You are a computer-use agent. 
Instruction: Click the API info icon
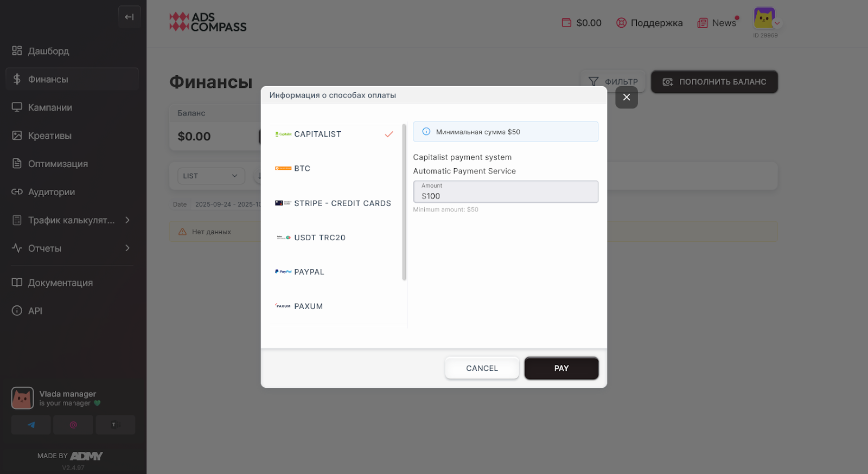[x=17, y=311]
